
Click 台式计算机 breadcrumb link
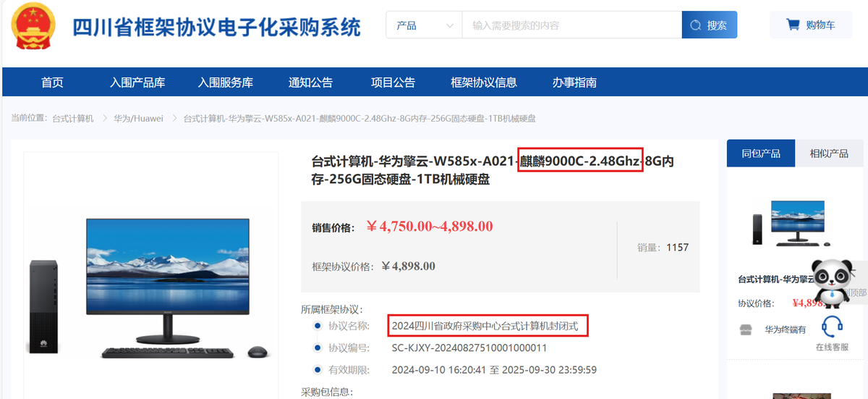tap(73, 118)
